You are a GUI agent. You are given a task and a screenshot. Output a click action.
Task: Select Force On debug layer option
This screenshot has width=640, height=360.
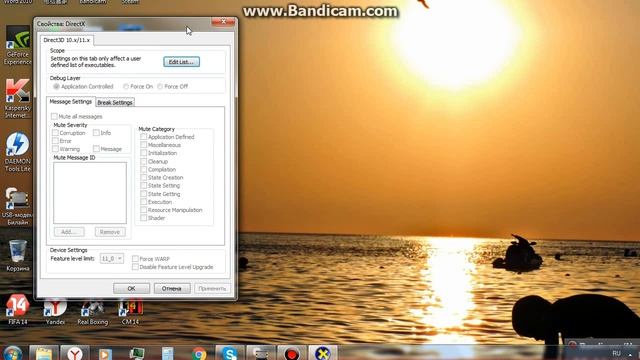pos(138,87)
